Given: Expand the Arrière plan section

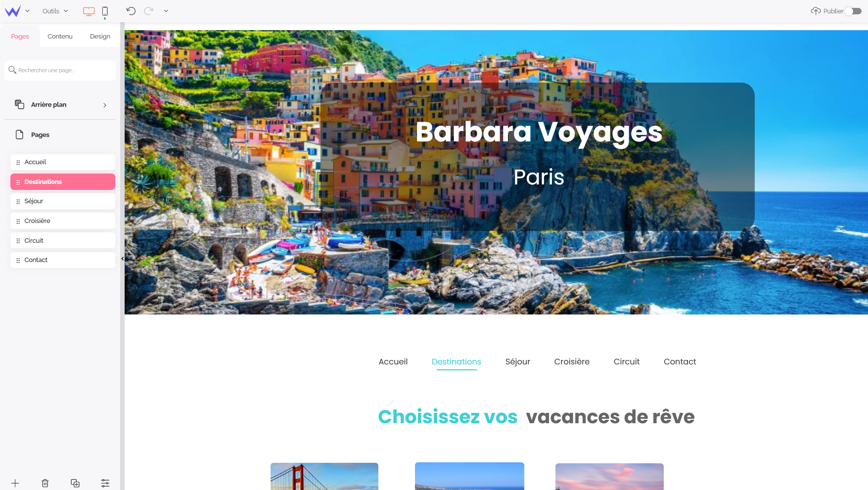Looking at the screenshot, I should tap(60, 105).
